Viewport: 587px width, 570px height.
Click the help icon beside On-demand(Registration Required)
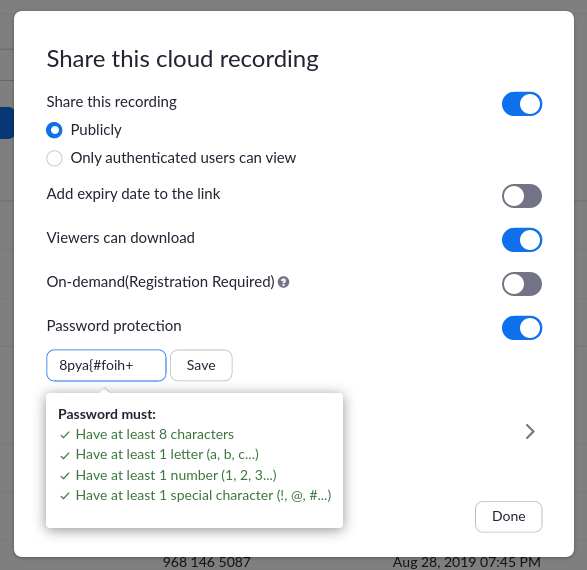pos(283,282)
